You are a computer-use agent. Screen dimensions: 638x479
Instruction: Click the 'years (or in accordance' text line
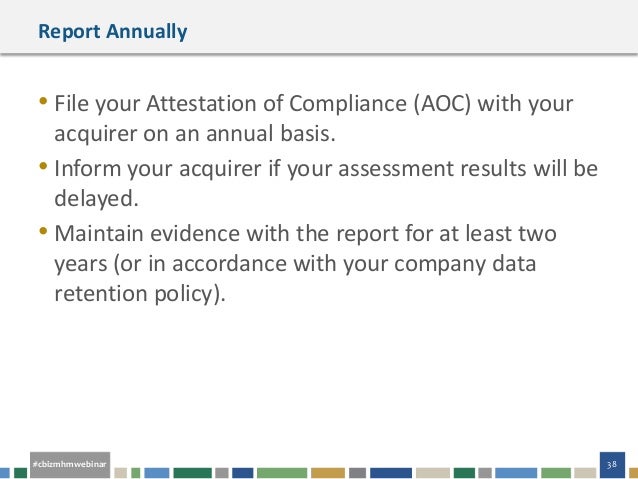pos(295,264)
